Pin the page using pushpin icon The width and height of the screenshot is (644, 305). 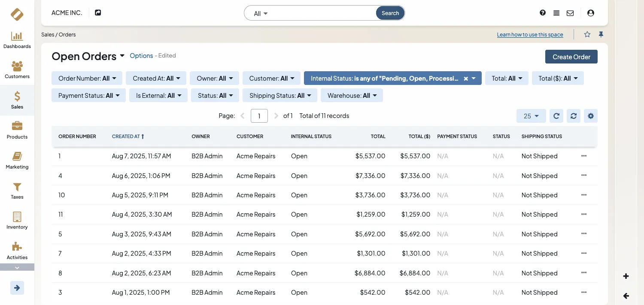tap(601, 34)
